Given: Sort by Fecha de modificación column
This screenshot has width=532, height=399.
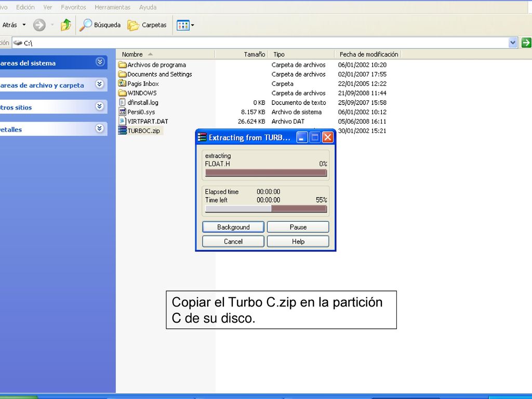Looking at the screenshot, I should coord(368,54).
